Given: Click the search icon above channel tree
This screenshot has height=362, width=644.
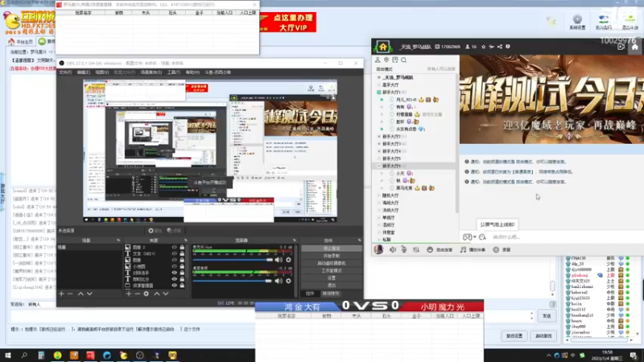Looking at the screenshot, I should coord(404,60).
